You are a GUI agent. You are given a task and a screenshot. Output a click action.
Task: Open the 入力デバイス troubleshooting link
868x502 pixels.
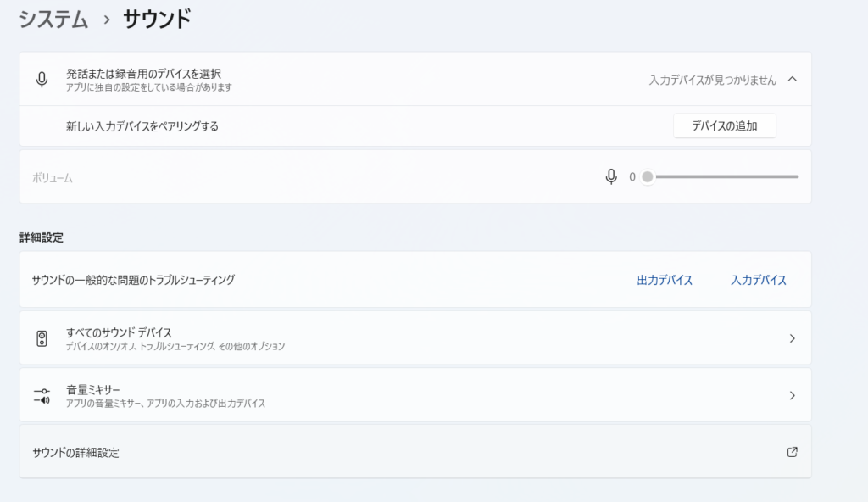(759, 280)
